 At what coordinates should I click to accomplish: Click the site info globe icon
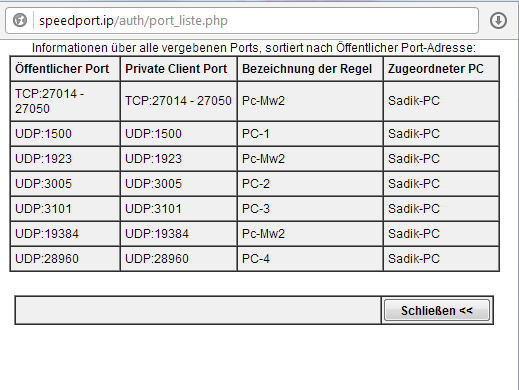[20, 20]
